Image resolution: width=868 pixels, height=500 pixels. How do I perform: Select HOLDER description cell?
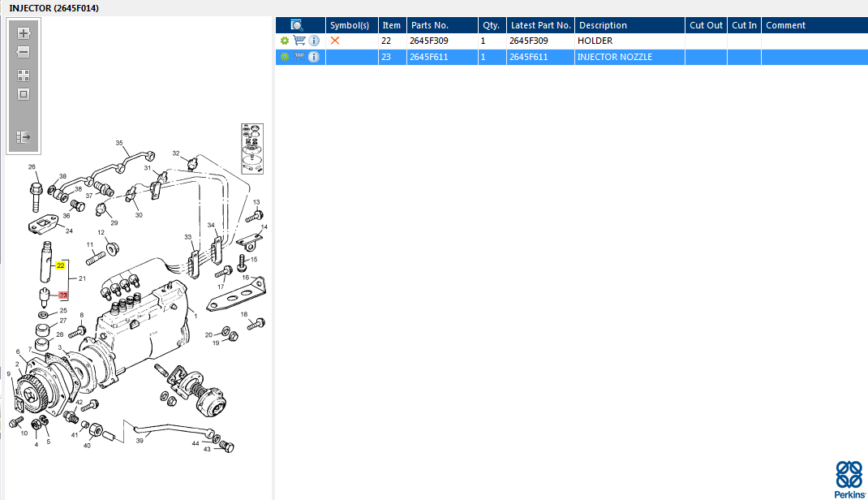(595, 41)
